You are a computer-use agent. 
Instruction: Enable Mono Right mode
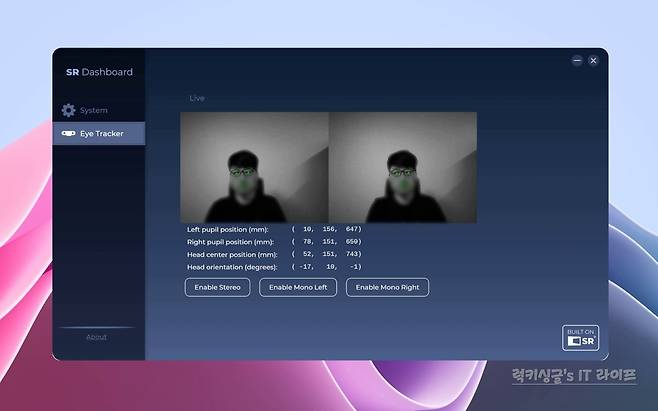coord(387,288)
